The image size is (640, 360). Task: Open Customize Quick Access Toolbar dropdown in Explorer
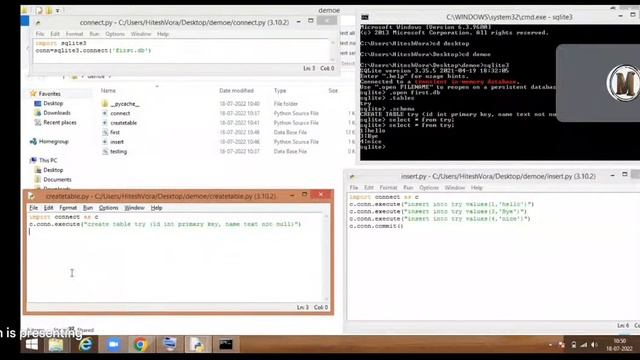pyautogui.click(x=58, y=10)
